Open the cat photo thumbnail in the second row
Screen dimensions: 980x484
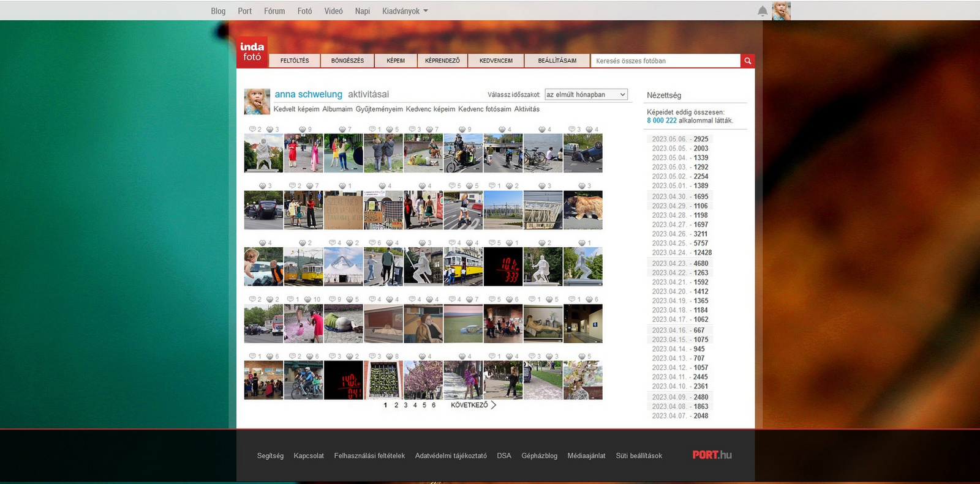583,210
